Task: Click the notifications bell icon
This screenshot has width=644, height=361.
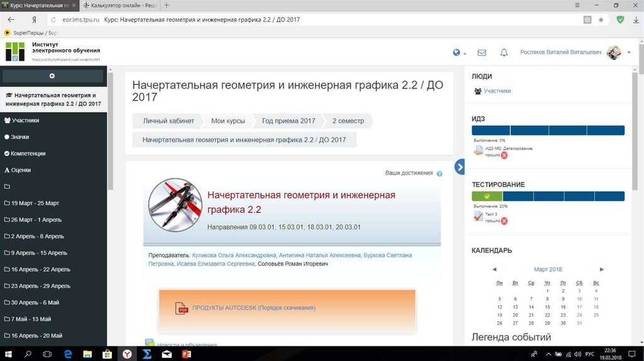Action: [x=504, y=53]
